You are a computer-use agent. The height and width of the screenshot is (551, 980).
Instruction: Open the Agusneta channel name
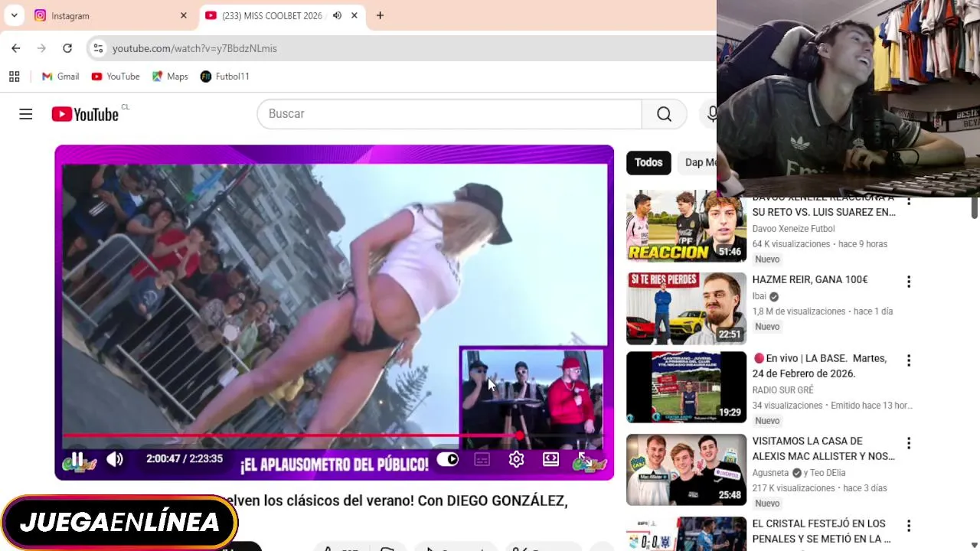(770, 473)
